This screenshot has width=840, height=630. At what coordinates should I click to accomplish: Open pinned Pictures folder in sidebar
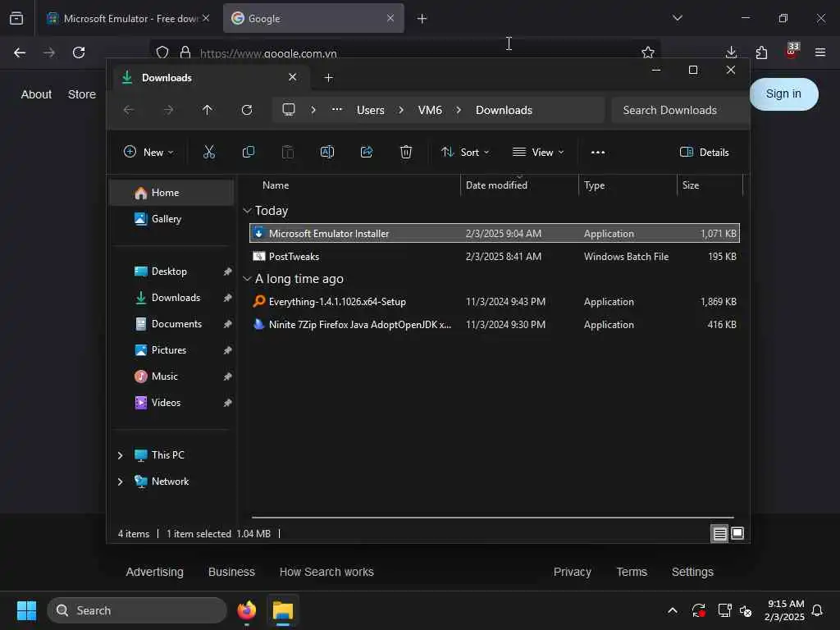click(172, 349)
